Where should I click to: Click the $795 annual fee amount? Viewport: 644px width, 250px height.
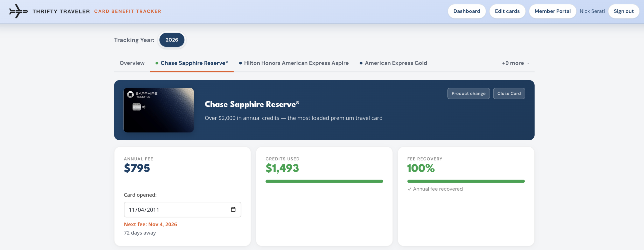click(x=137, y=168)
